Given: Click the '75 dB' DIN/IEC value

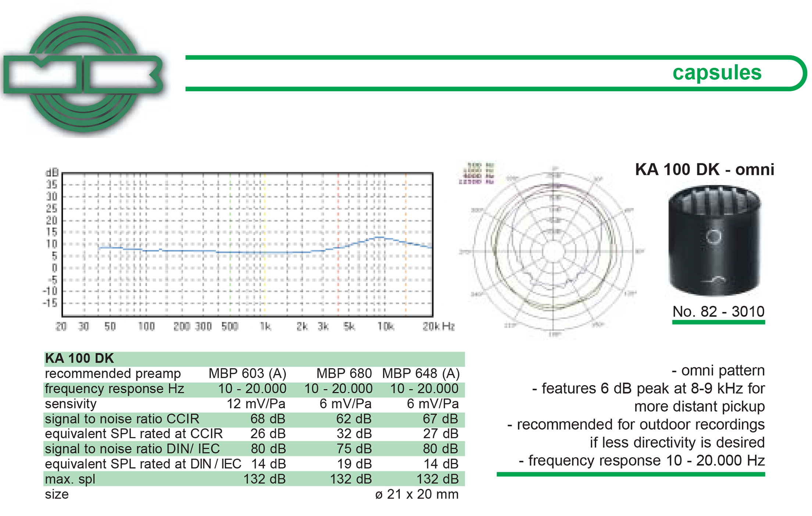Looking at the screenshot, I should pyautogui.click(x=354, y=449).
